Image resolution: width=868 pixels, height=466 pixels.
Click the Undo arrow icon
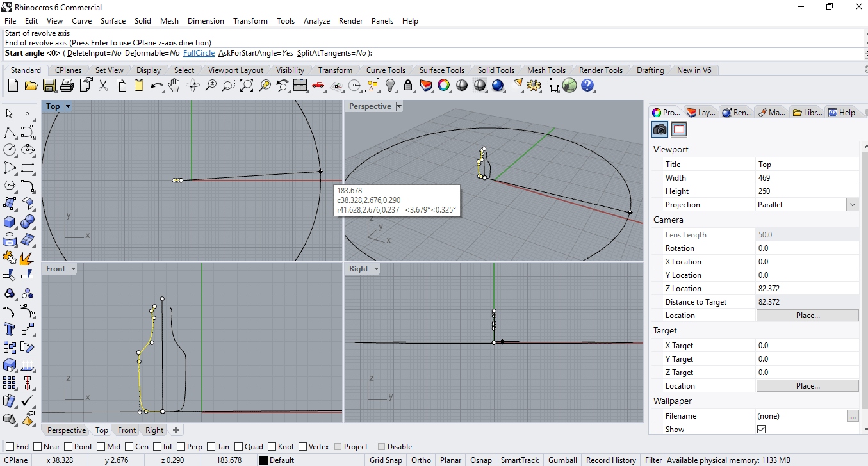point(156,85)
